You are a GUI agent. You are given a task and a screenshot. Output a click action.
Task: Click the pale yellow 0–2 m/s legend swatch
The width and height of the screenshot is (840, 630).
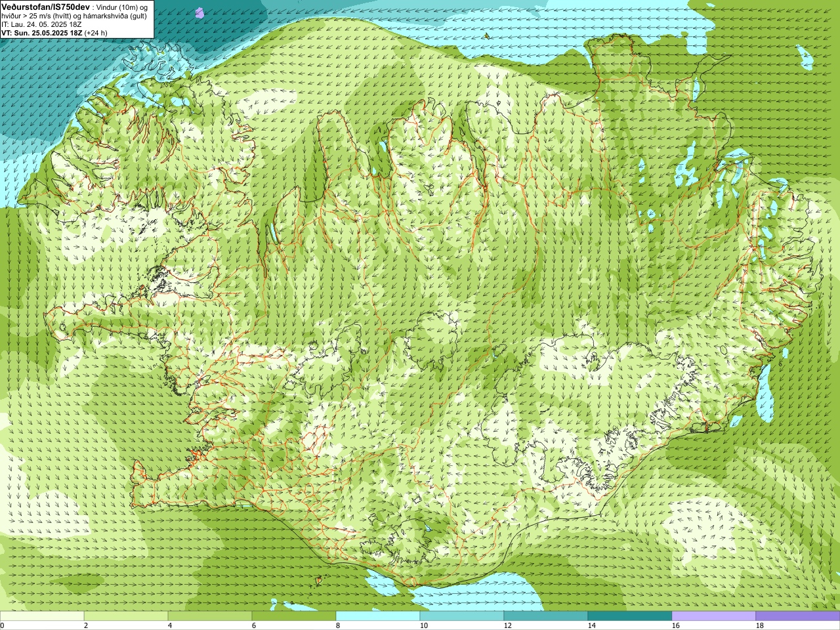tap(42, 616)
